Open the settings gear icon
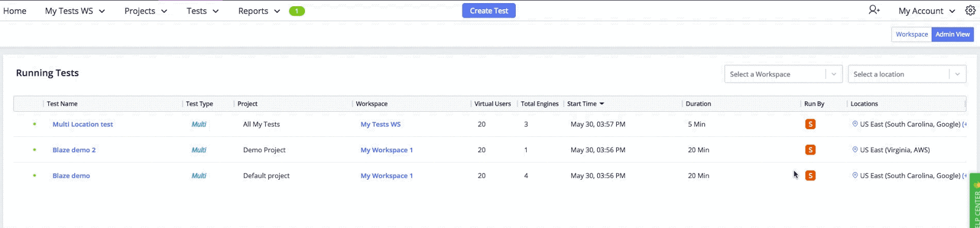 tap(970, 10)
